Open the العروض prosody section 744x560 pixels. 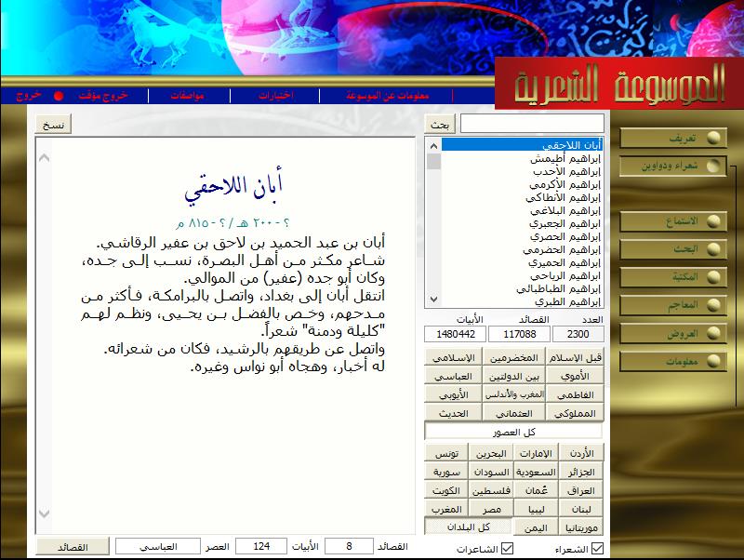point(673,333)
